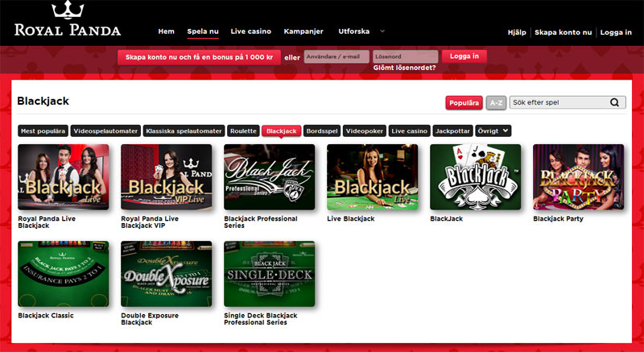This screenshot has height=352, width=644.
Task: Select the Jackpottar category tab
Action: tap(452, 131)
